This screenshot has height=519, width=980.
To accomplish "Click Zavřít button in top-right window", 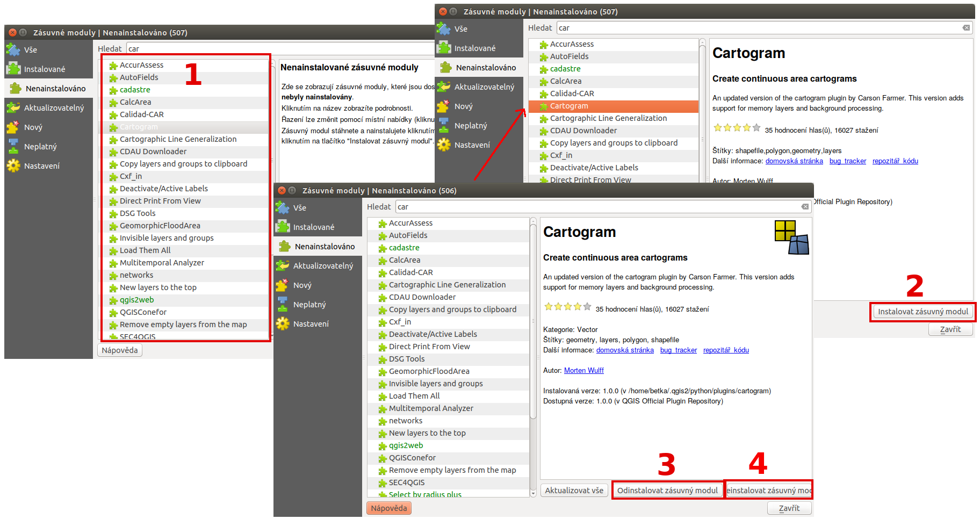I will click(x=950, y=329).
